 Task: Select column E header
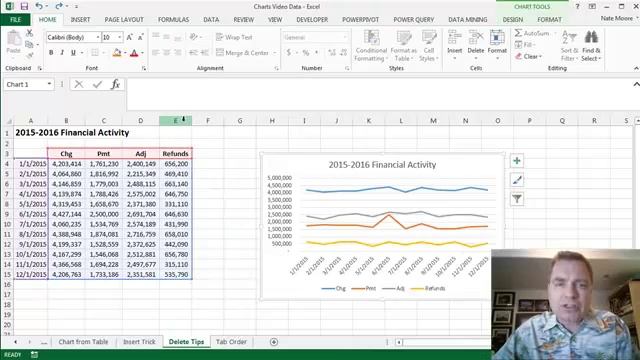point(176,120)
